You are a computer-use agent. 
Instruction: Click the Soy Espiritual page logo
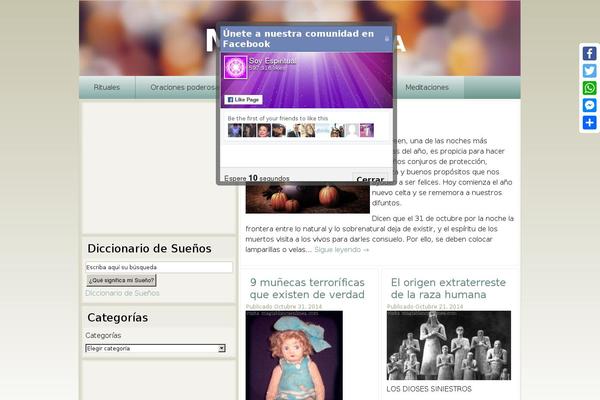235,67
